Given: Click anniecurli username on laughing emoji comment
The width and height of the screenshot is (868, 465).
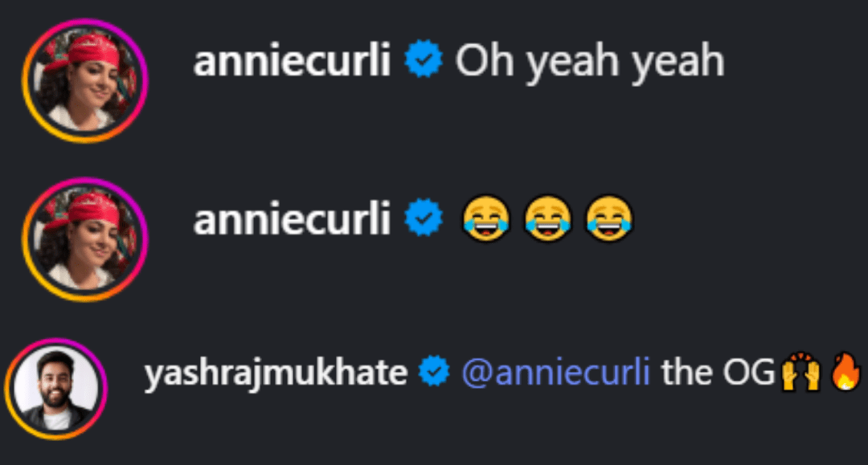Looking at the screenshot, I should coord(292,219).
